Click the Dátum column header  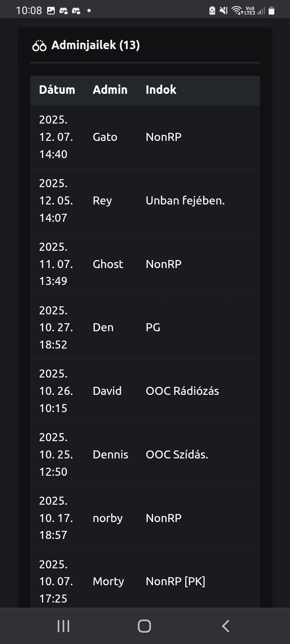coord(57,90)
